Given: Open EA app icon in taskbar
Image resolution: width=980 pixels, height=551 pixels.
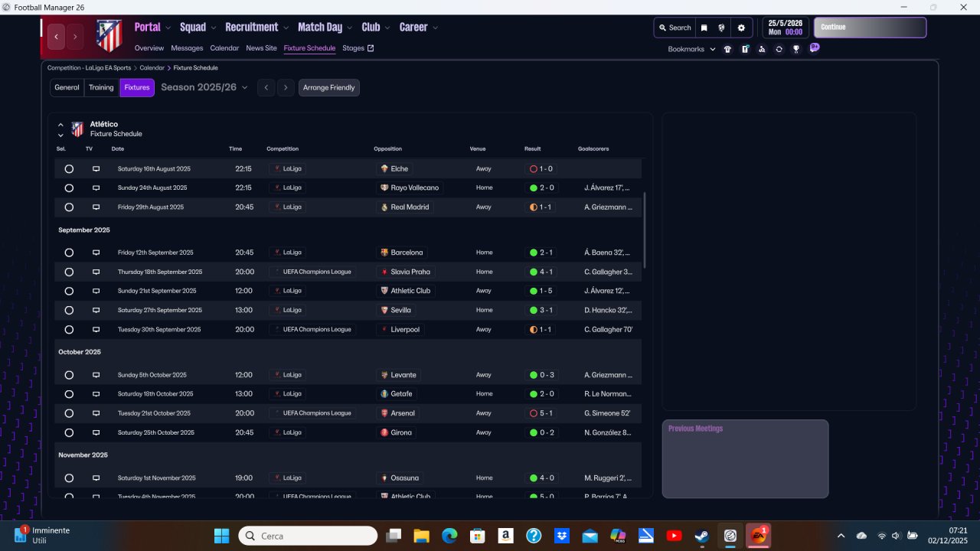Looking at the screenshot, I should coord(758,536).
